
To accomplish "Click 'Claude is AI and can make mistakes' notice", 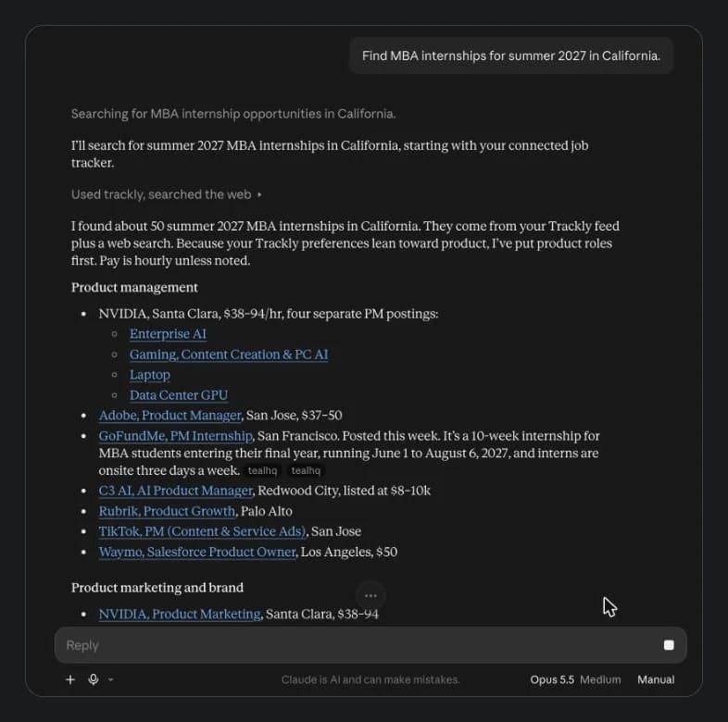I will pyautogui.click(x=370, y=679).
